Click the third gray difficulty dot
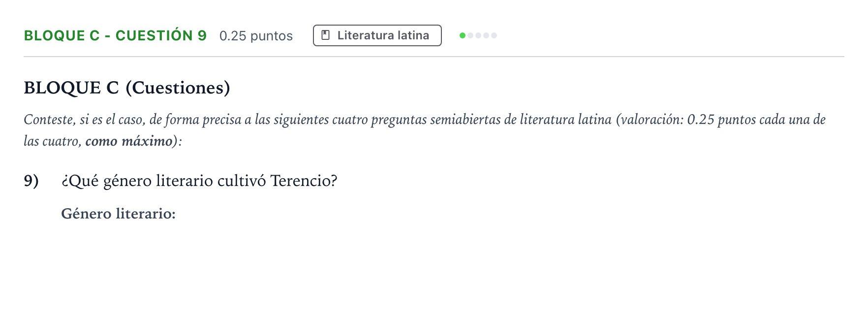This screenshot has height=313, width=868. 478,35
